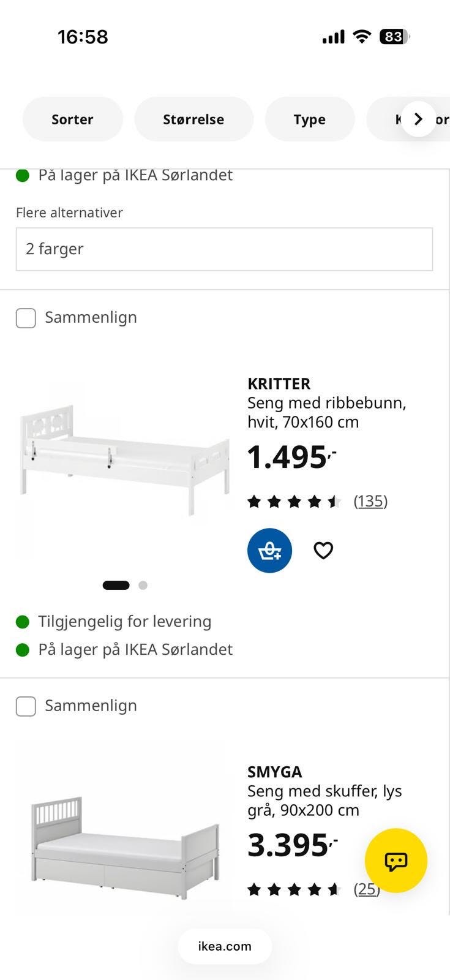Open the KRITTER product title
The height and width of the screenshot is (980, 450).
279,384
